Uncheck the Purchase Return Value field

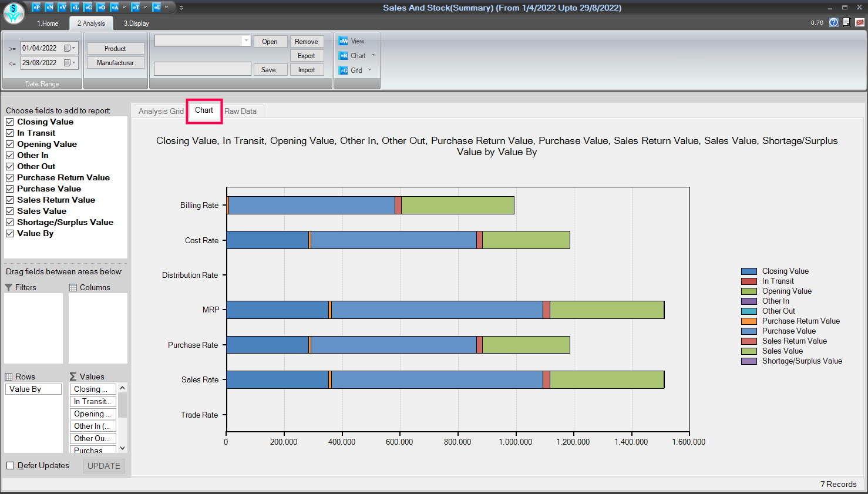pyautogui.click(x=10, y=177)
